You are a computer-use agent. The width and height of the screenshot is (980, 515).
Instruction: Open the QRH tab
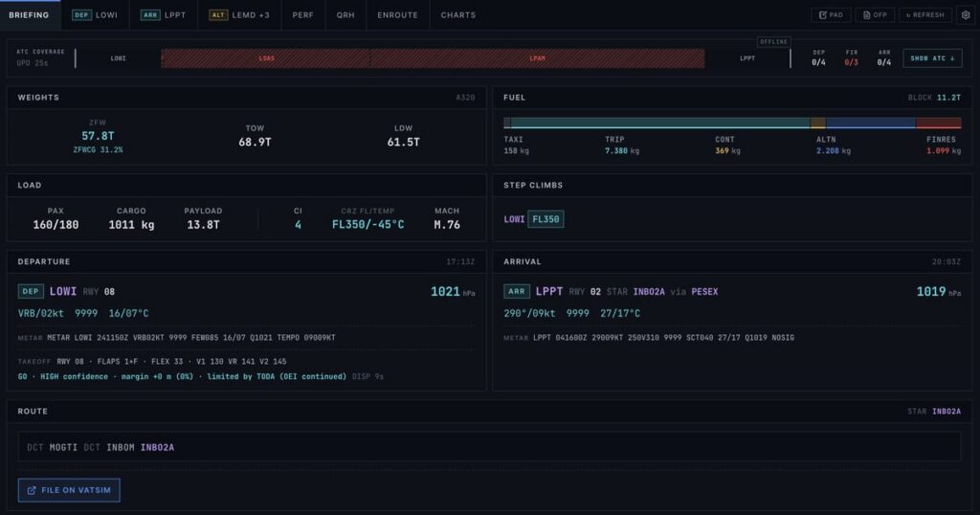(345, 15)
